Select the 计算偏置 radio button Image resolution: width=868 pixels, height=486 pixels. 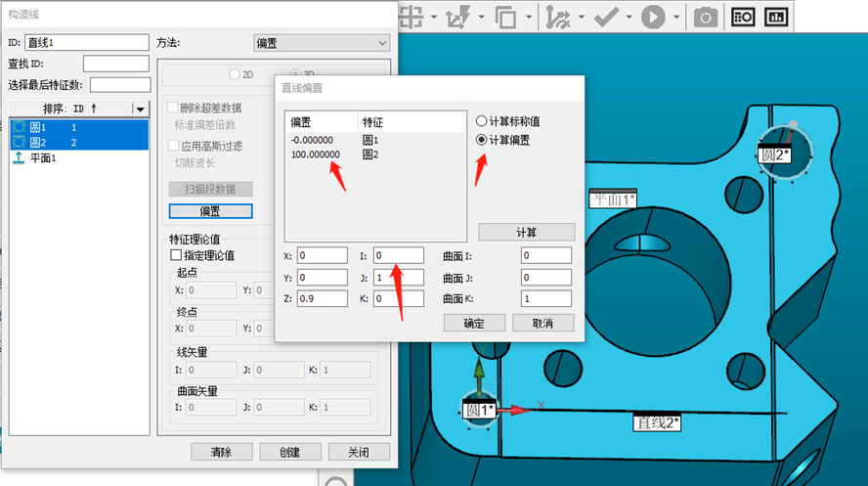[481, 141]
